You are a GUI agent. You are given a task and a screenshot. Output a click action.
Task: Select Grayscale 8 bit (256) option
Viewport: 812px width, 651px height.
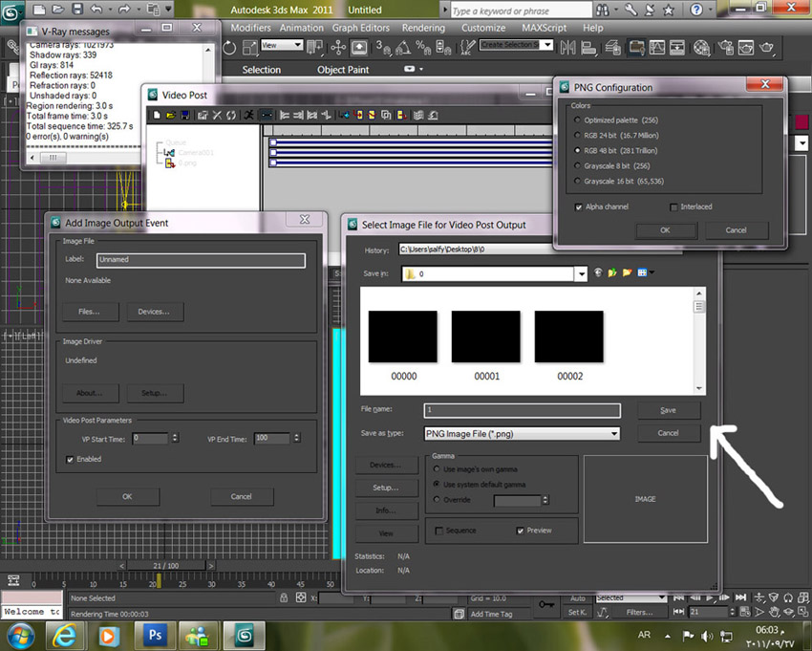click(x=577, y=166)
